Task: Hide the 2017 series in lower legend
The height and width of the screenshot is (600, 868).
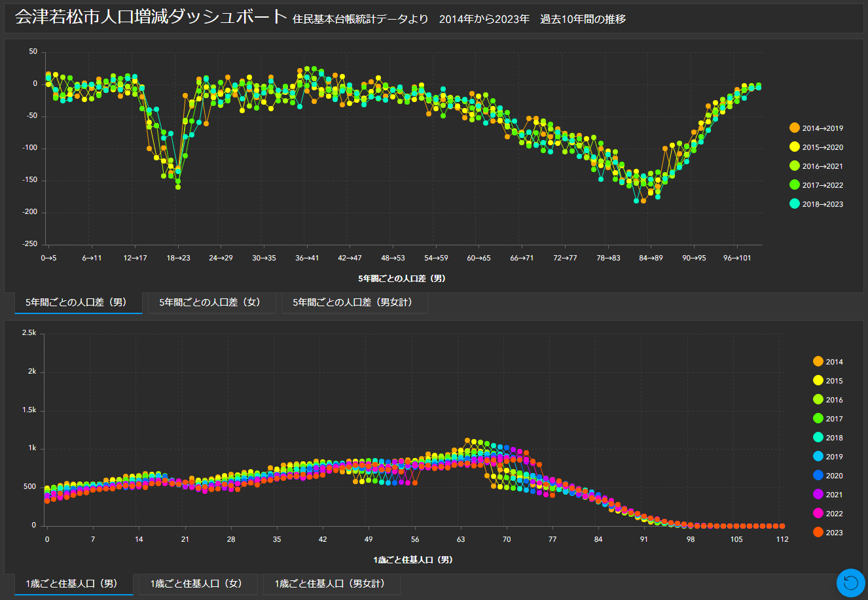Action: (x=828, y=419)
